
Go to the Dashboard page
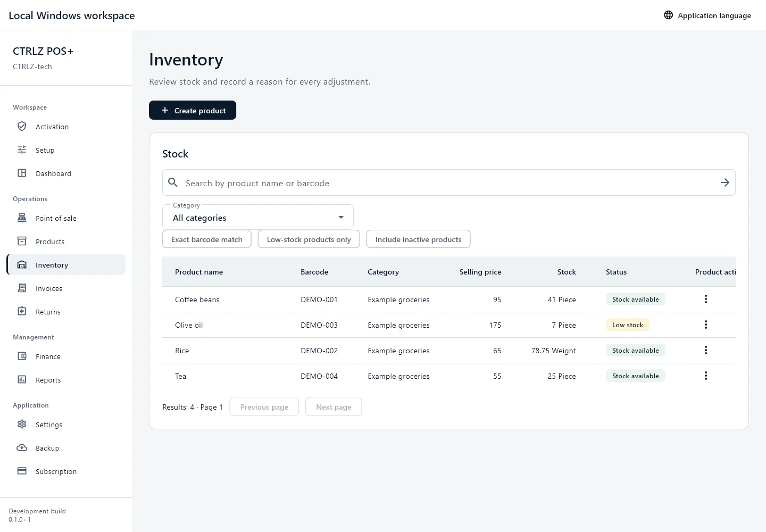pyautogui.click(x=66, y=173)
